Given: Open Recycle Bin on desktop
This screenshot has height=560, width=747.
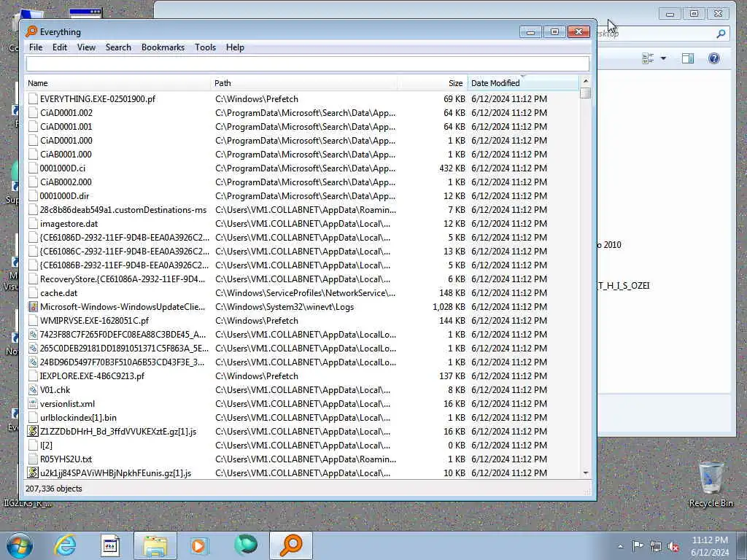Looking at the screenshot, I should 711,485.
